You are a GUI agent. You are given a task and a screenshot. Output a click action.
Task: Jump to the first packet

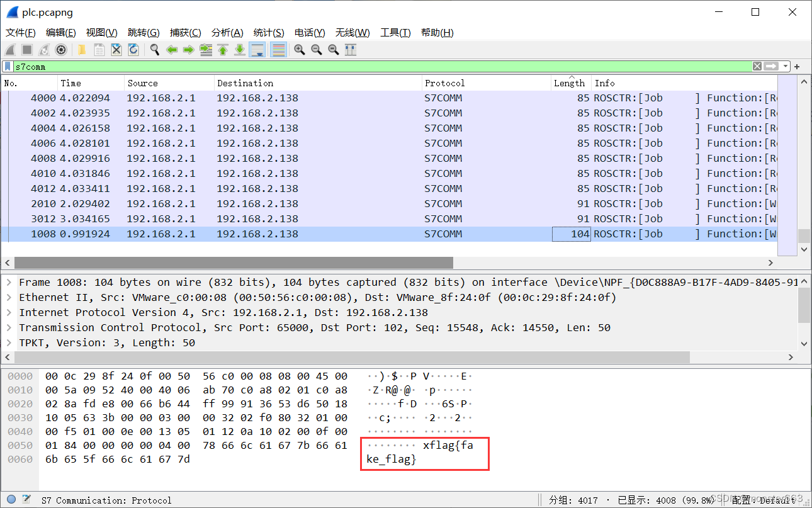pyautogui.click(x=222, y=50)
